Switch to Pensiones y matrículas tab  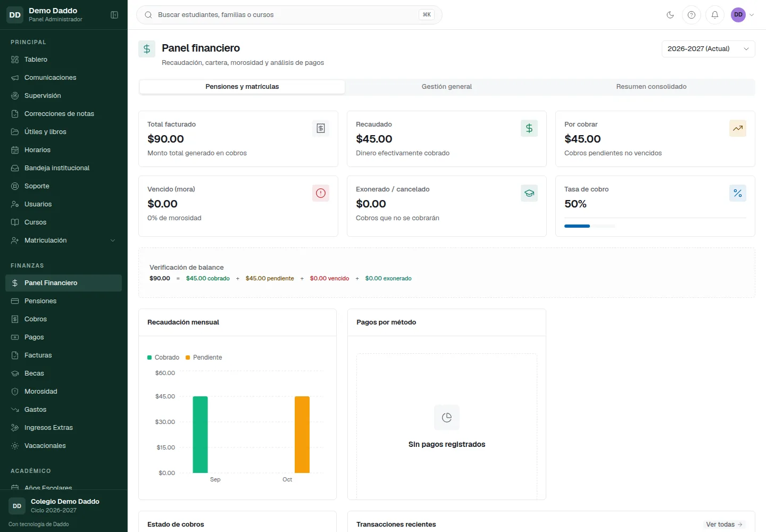point(242,87)
